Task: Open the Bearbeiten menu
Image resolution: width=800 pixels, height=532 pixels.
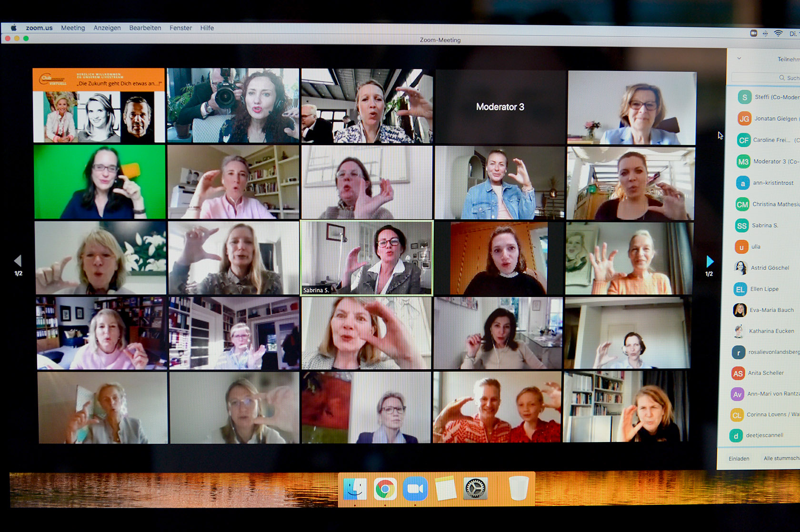Action: click(145, 28)
